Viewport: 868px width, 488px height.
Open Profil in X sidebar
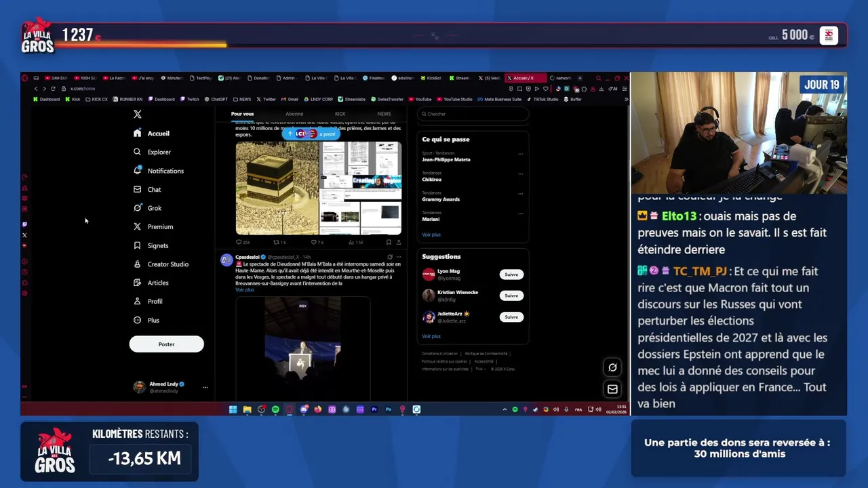pyautogui.click(x=148, y=302)
